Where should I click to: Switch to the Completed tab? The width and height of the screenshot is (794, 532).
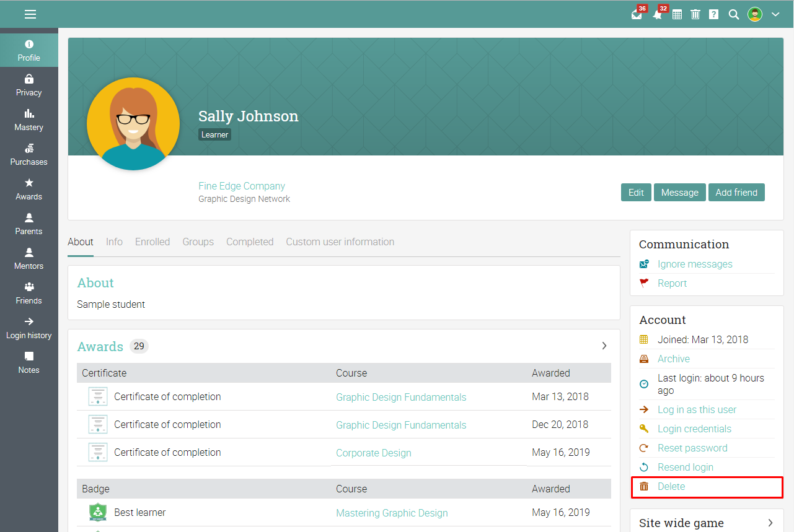point(250,242)
